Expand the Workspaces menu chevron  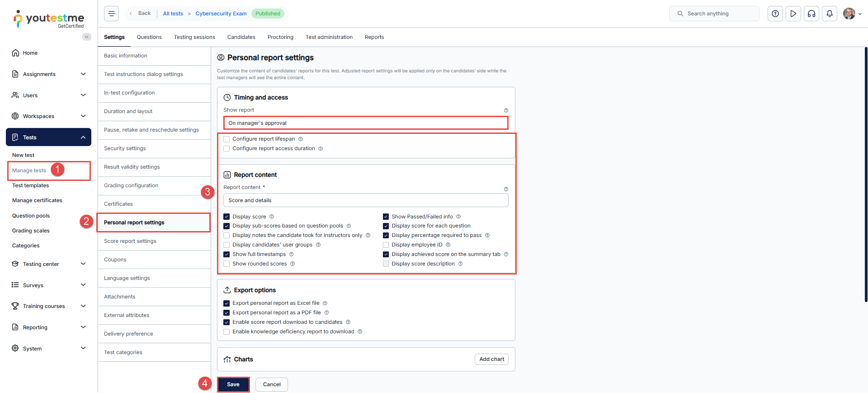(83, 116)
